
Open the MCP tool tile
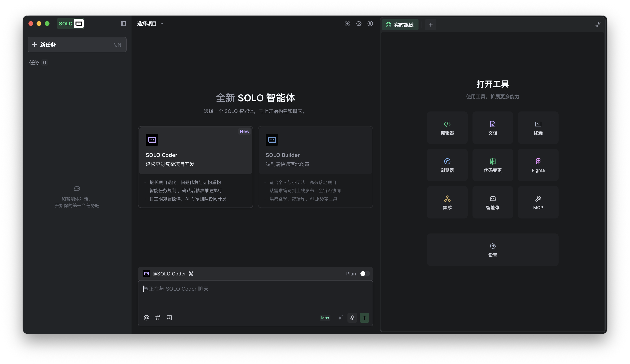[x=538, y=202]
